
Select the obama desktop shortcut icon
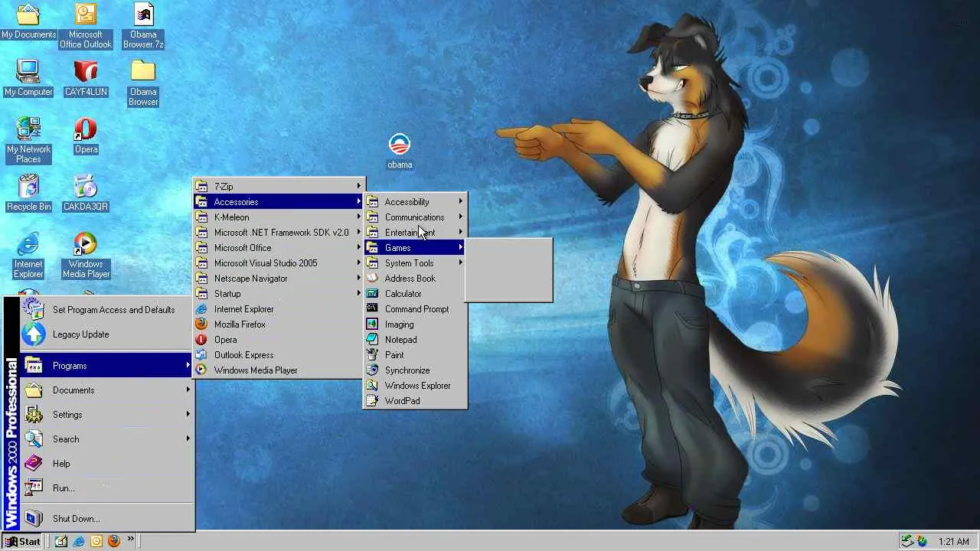click(x=400, y=151)
